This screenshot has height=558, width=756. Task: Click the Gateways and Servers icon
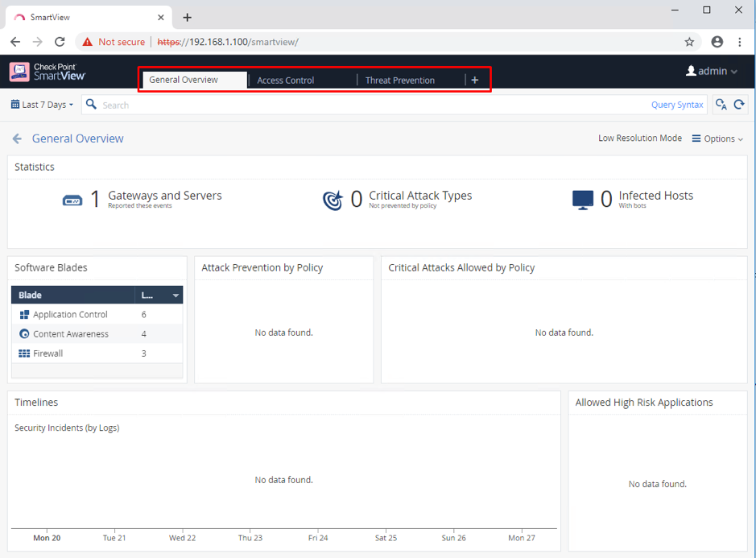(x=72, y=200)
